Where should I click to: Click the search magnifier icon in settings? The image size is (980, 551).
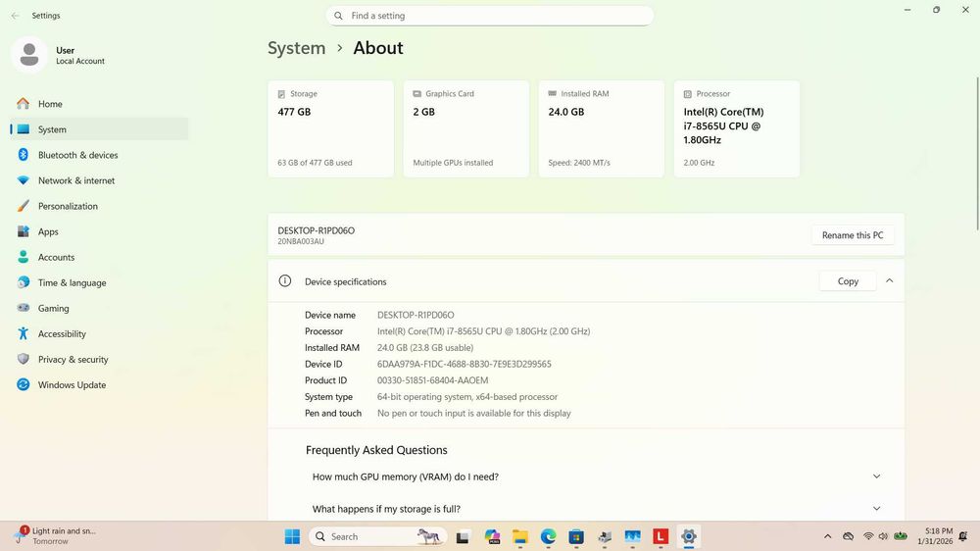point(338,16)
